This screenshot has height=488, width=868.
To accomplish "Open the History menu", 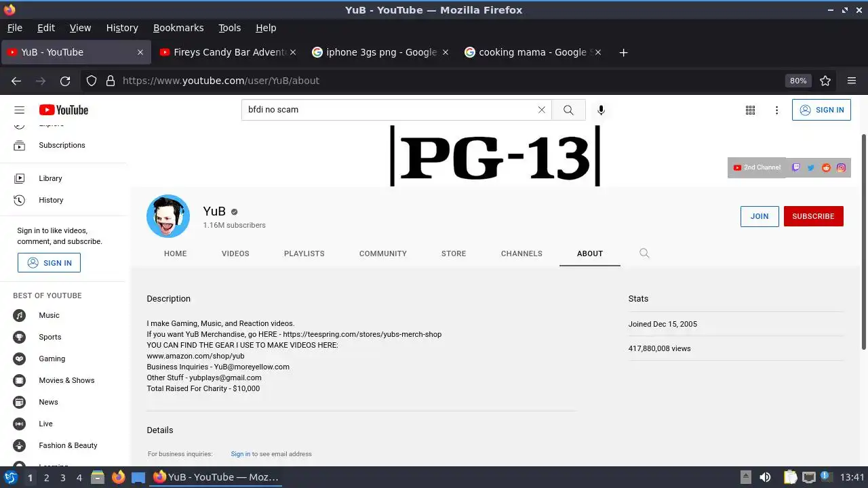I will point(122,28).
